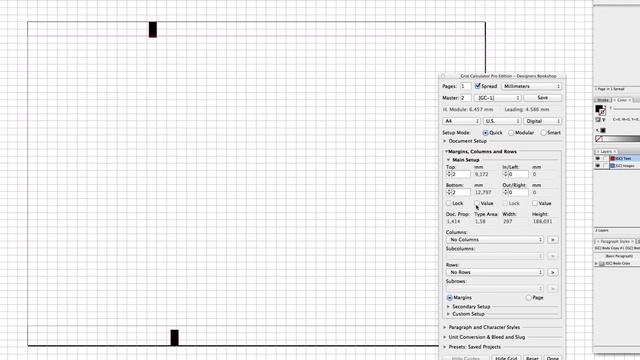Viewport: 640px width, 360px height.
Task: Click the Save button
Action: [542, 98]
